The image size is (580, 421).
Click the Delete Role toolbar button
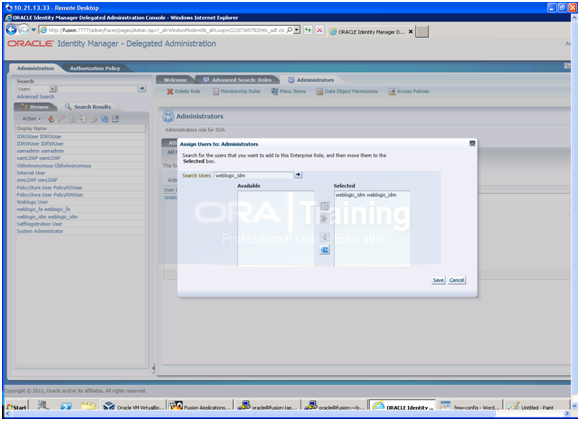183,91
